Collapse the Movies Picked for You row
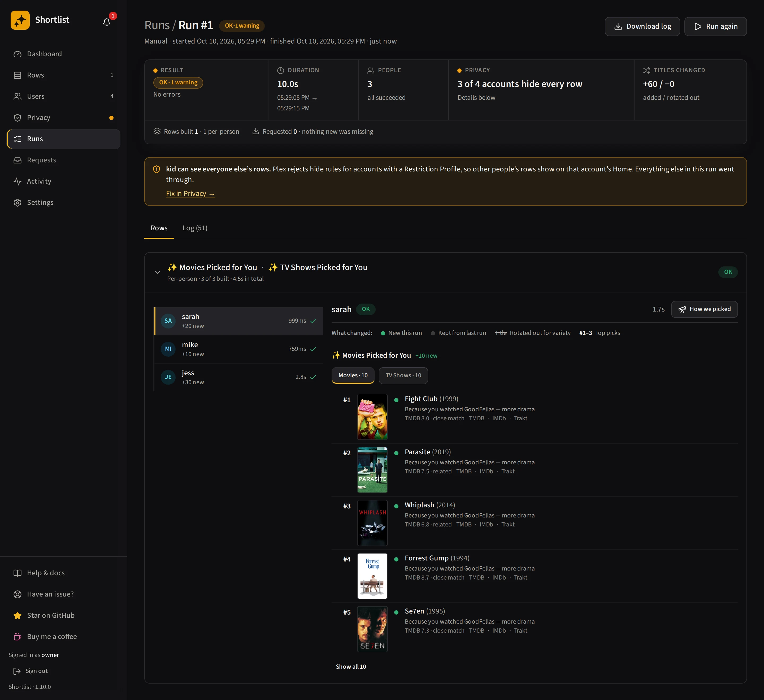The width and height of the screenshot is (764, 700). [x=157, y=272]
